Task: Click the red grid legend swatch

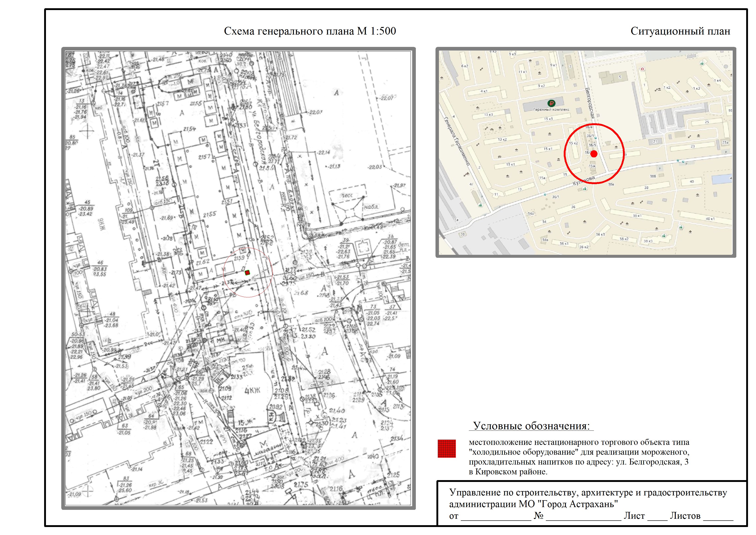Action: point(446,449)
